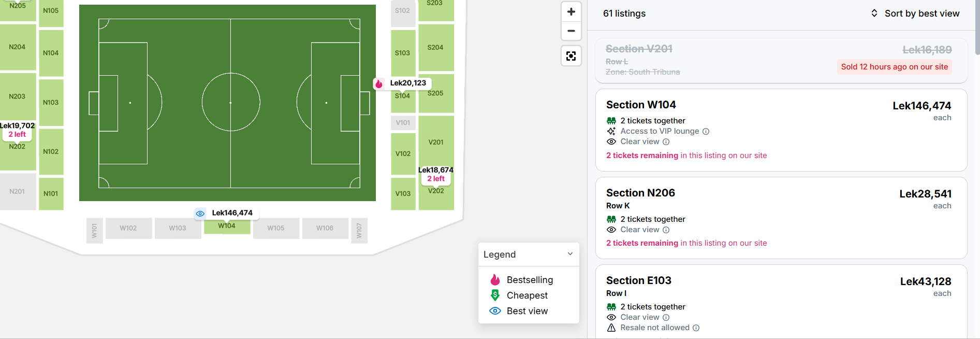Open info icon for Clear view in W104 listing
This screenshot has height=339, width=980.
click(x=666, y=142)
